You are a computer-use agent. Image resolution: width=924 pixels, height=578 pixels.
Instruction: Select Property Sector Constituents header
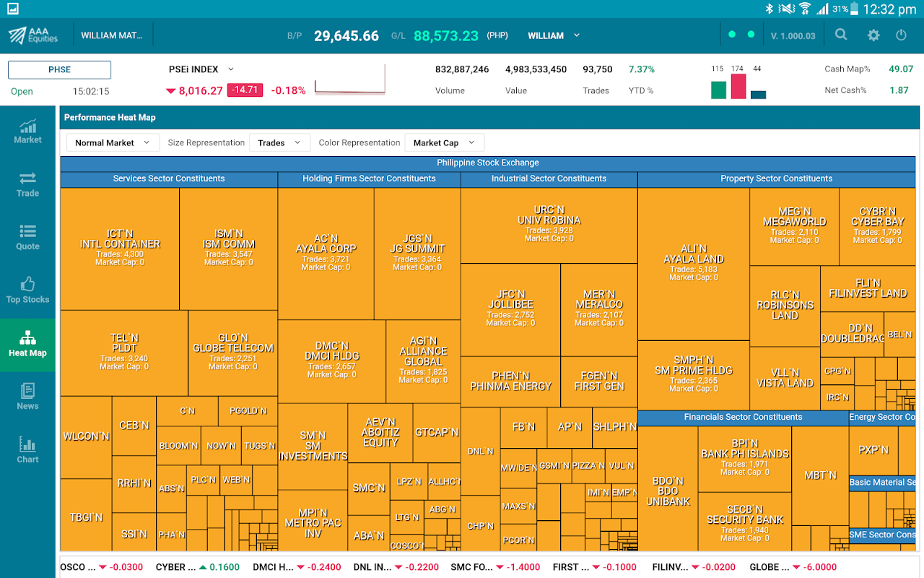click(777, 178)
